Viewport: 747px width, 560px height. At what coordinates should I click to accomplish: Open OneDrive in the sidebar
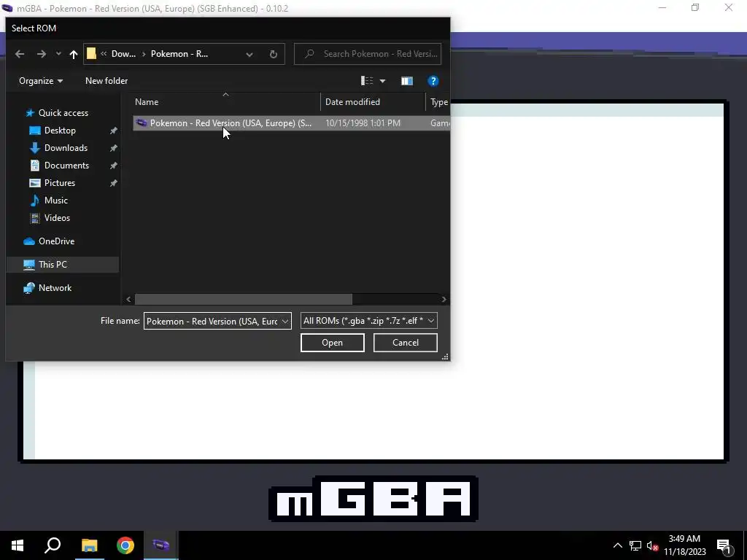56,241
